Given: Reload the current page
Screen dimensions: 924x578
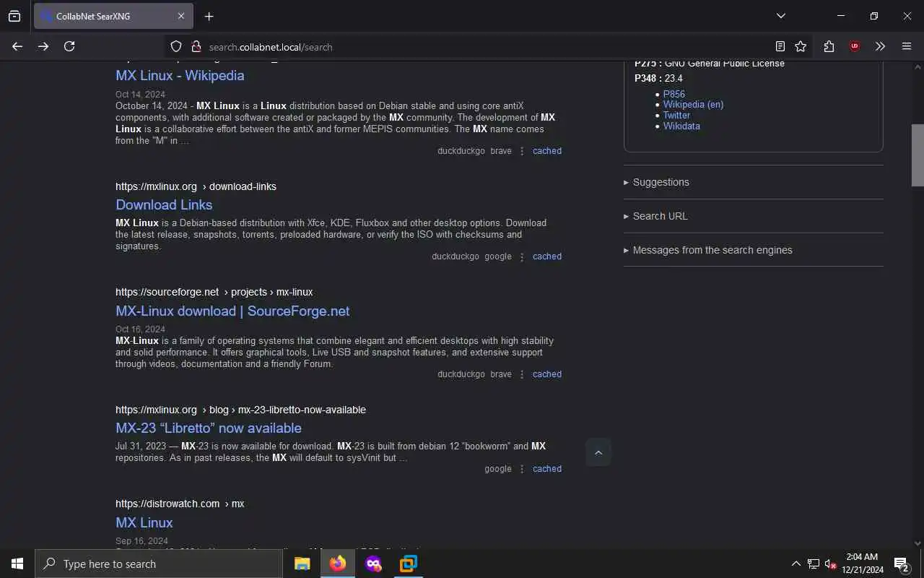Looking at the screenshot, I should click(69, 46).
